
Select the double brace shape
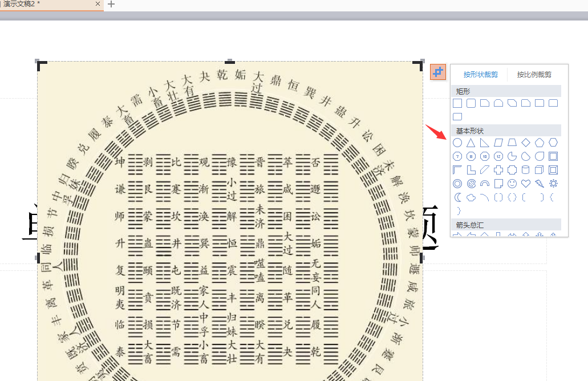coord(512,197)
